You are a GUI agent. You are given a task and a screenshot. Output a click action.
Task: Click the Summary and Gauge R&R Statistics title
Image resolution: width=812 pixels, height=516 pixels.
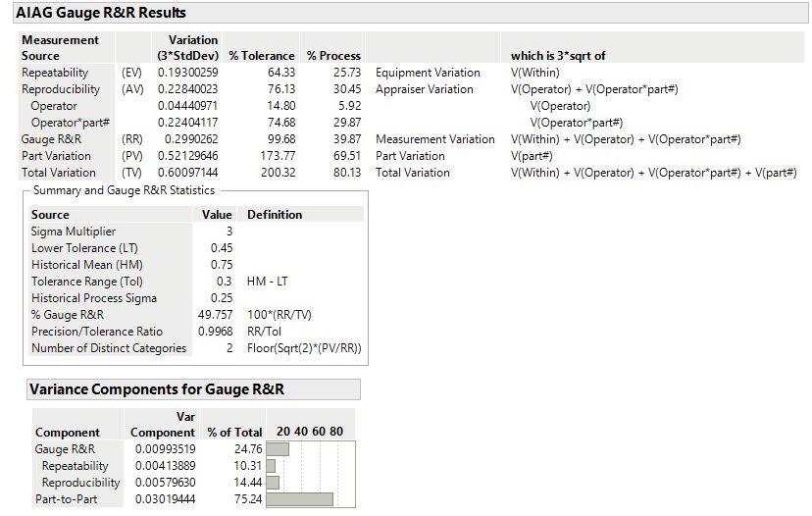(124, 190)
